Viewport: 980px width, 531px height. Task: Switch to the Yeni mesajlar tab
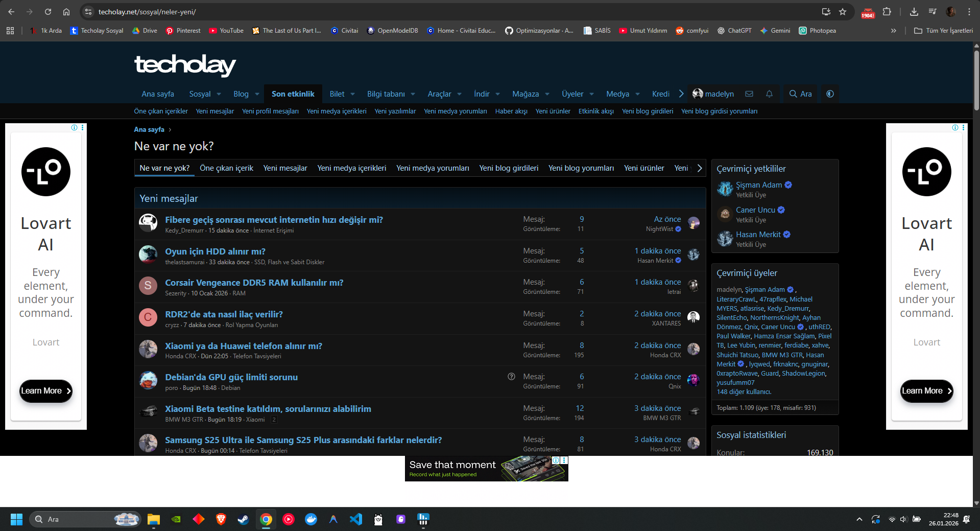point(285,168)
